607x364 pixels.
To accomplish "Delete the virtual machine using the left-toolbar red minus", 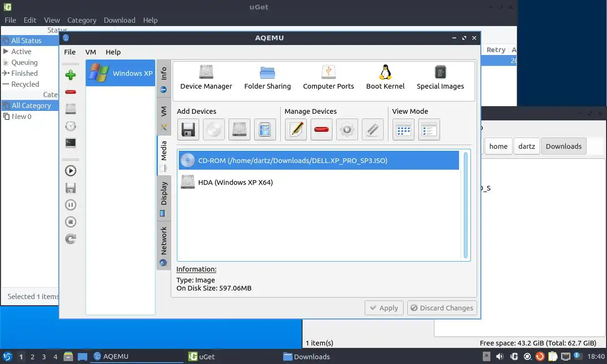I will point(71,92).
